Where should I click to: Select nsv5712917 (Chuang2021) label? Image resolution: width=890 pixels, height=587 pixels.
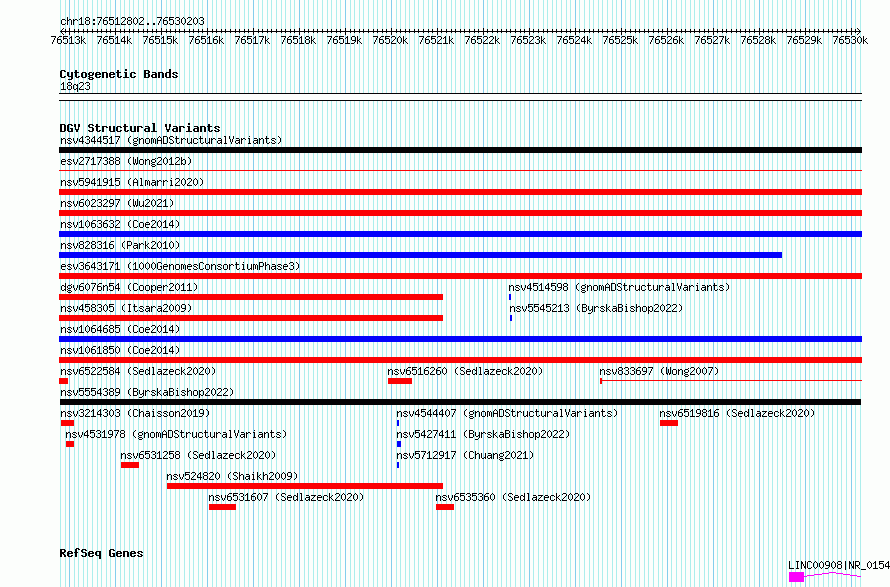coord(465,455)
